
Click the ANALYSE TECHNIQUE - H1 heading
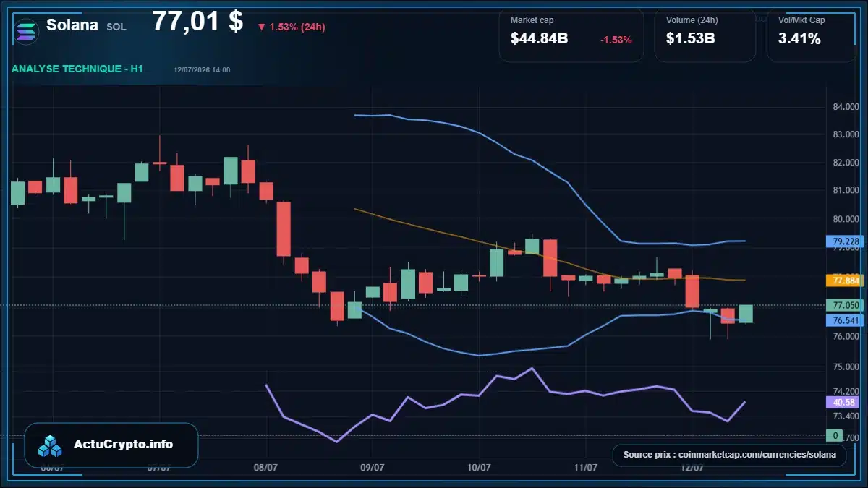point(77,69)
